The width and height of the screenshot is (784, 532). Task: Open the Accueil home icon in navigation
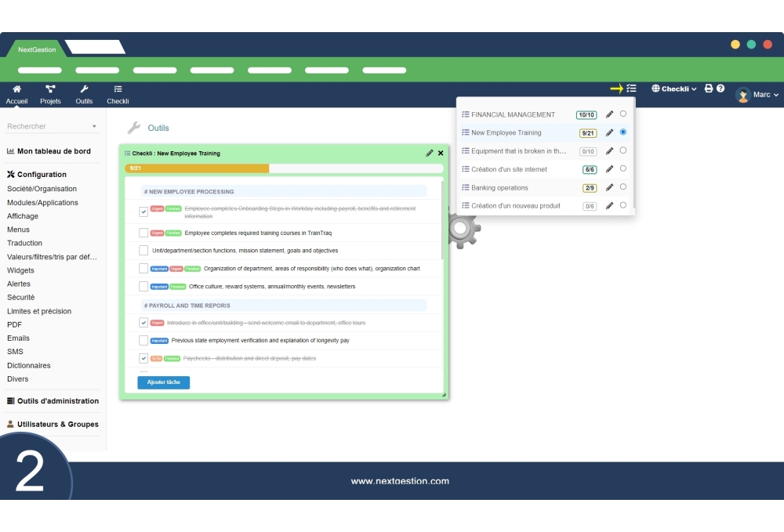pos(16,90)
